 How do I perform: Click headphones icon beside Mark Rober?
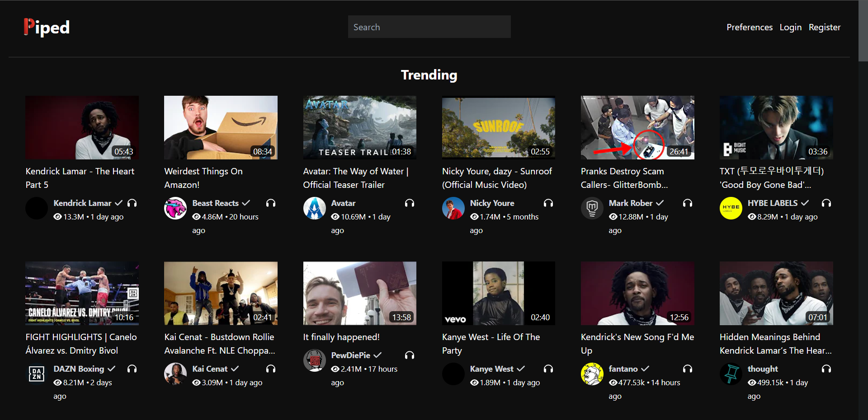(688, 203)
